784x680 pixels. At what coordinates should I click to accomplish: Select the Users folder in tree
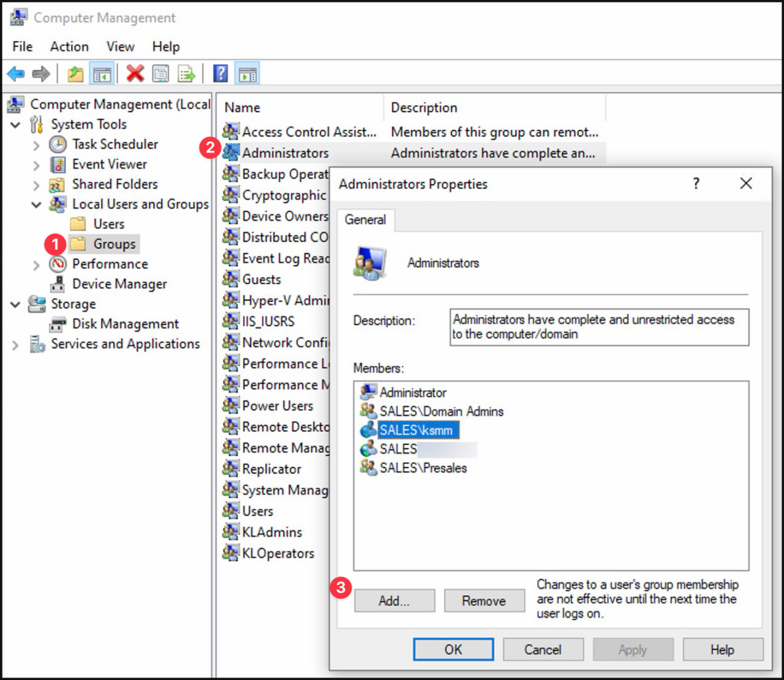98,224
